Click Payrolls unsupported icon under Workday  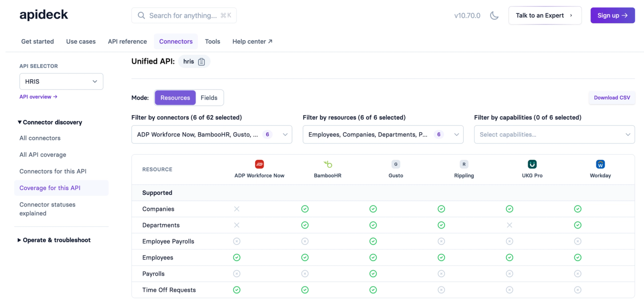[x=578, y=274]
